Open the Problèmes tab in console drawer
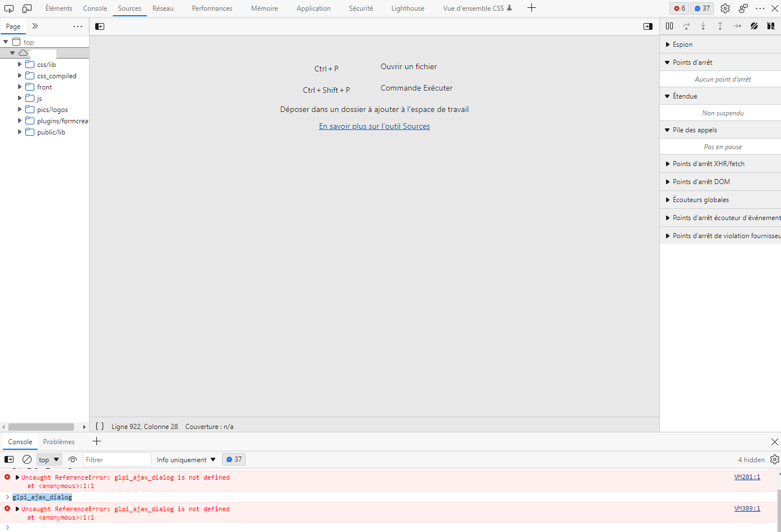 point(59,441)
